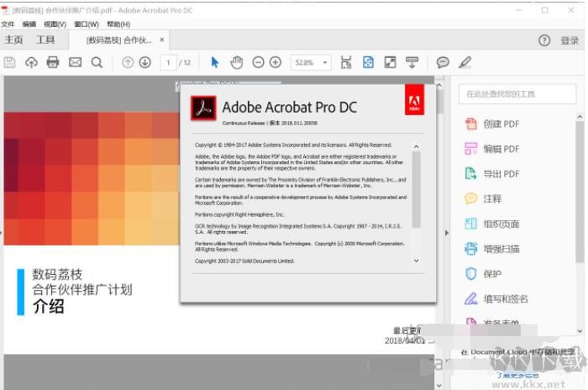Click the Adobe Acrobat Pro DC title text
Viewport: 588px width, 390px height.
pos(289,108)
